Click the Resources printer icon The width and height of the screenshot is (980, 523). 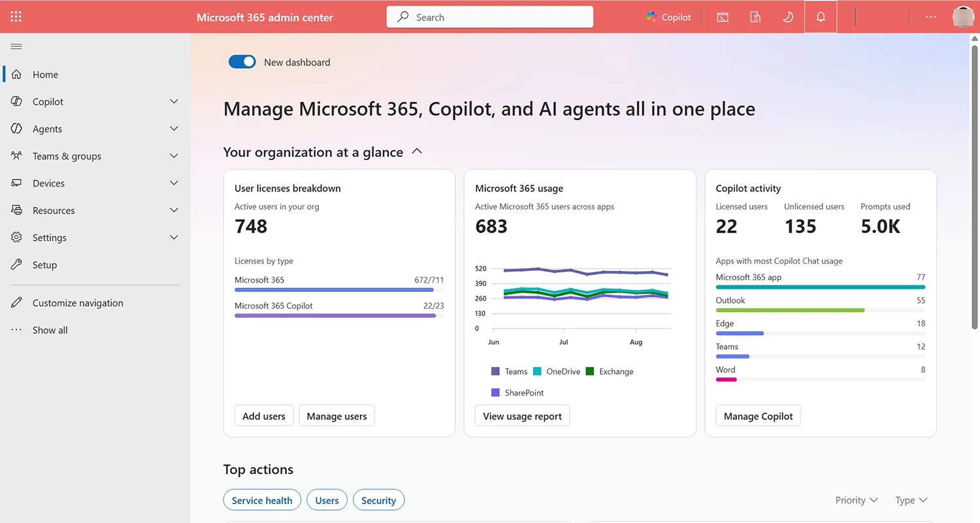(x=17, y=210)
